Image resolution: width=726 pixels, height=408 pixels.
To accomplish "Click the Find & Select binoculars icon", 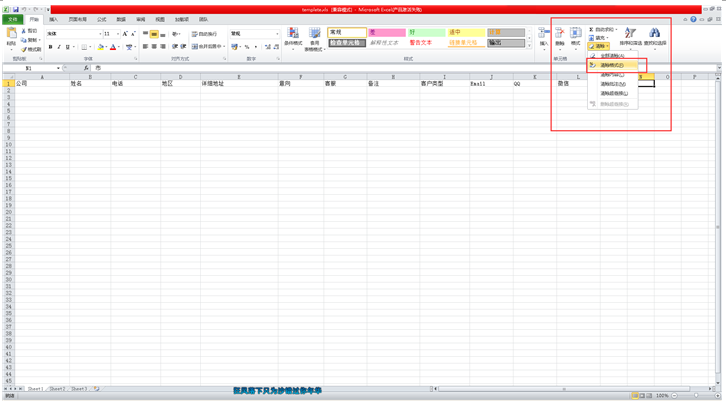I will coord(654,36).
